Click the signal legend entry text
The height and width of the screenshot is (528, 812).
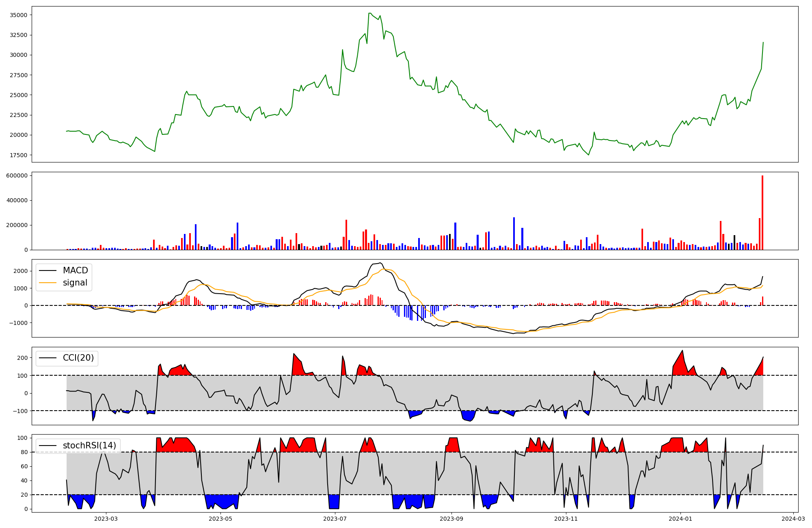click(x=75, y=283)
